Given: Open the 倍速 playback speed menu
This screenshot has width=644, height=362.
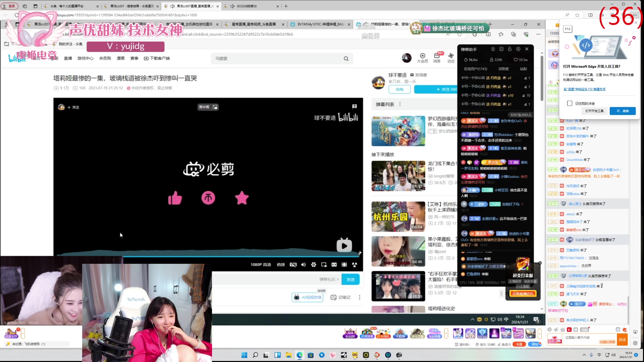Looking at the screenshot, I should tap(281, 264).
